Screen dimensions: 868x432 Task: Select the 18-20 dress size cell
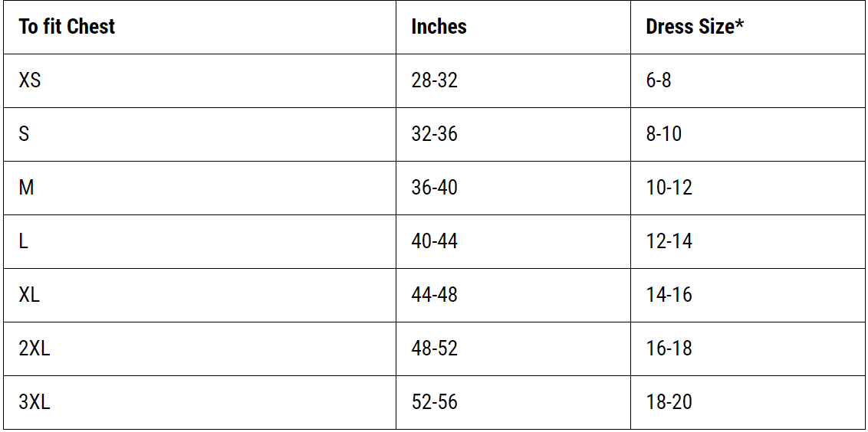pos(669,402)
